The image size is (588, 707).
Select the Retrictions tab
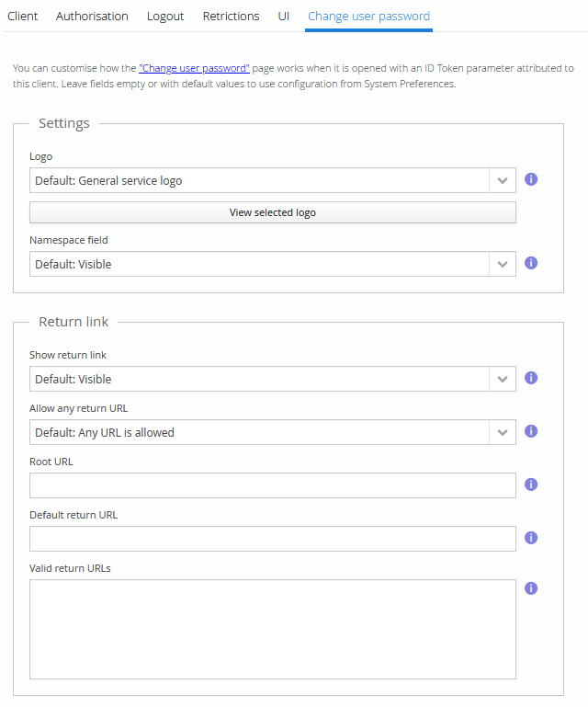[231, 17]
